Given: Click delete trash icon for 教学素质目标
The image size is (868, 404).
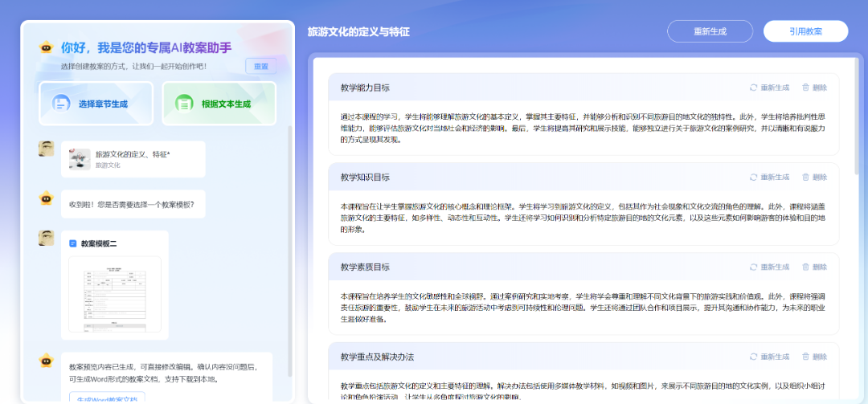Looking at the screenshot, I should coord(805,267).
